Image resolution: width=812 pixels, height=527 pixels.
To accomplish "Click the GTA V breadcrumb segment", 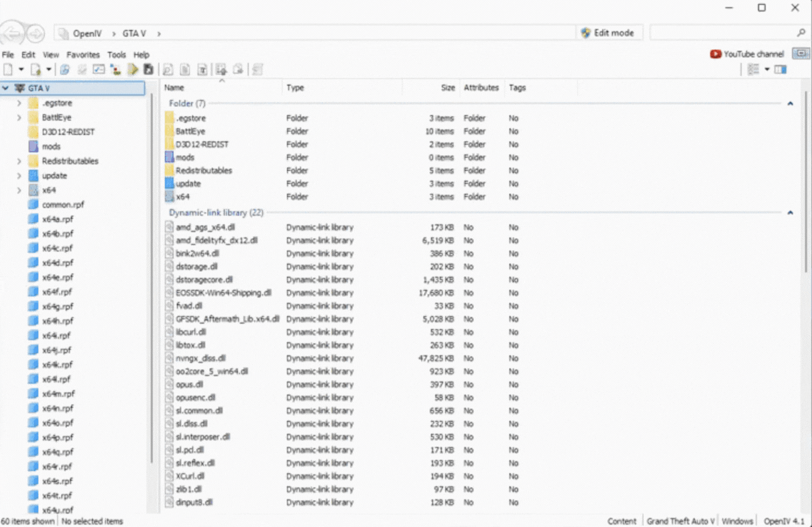I will point(134,33).
